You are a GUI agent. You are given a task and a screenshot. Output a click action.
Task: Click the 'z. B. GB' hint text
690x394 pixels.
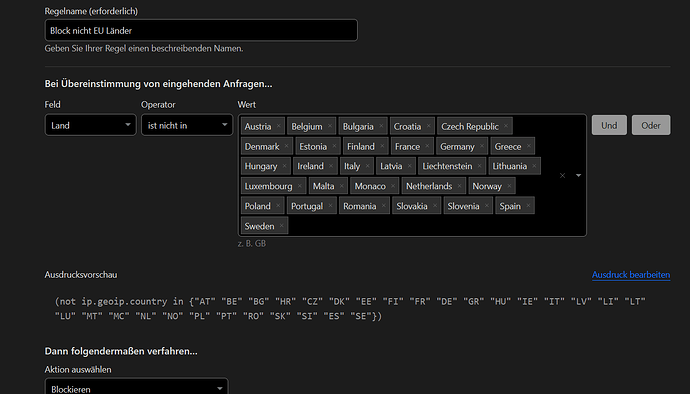click(252, 243)
